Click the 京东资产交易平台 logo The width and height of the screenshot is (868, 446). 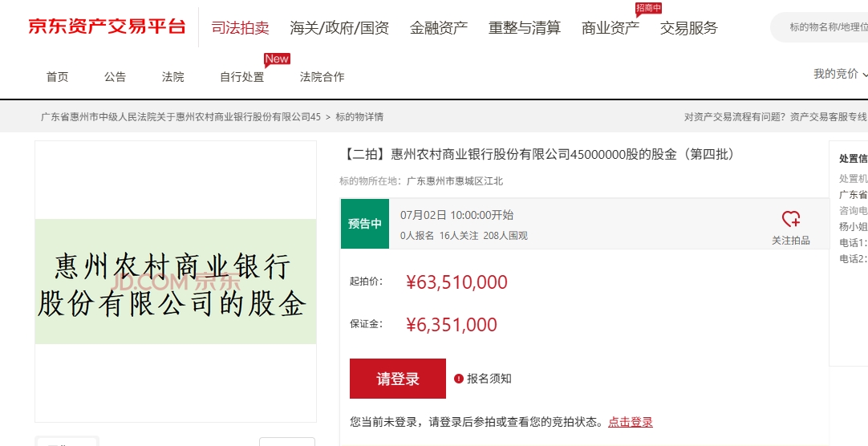(x=107, y=26)
